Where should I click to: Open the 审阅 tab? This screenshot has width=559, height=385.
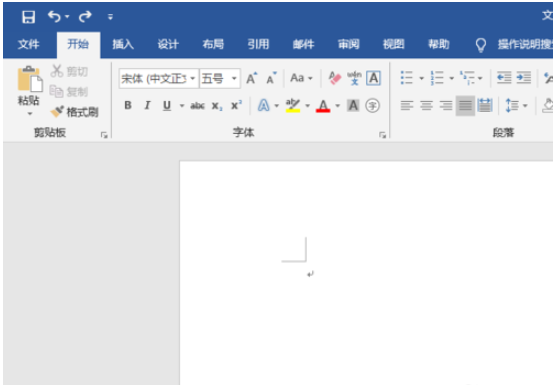tap(349, 44)
